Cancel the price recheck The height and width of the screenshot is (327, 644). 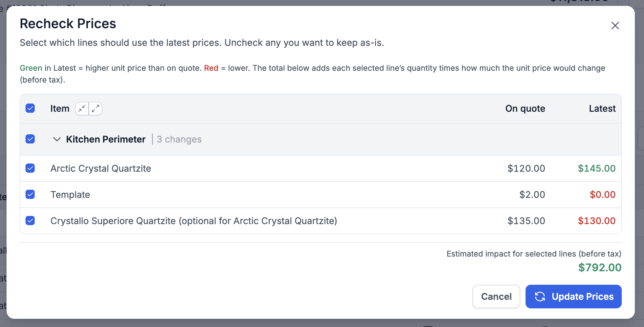click(x=496, y=297)
